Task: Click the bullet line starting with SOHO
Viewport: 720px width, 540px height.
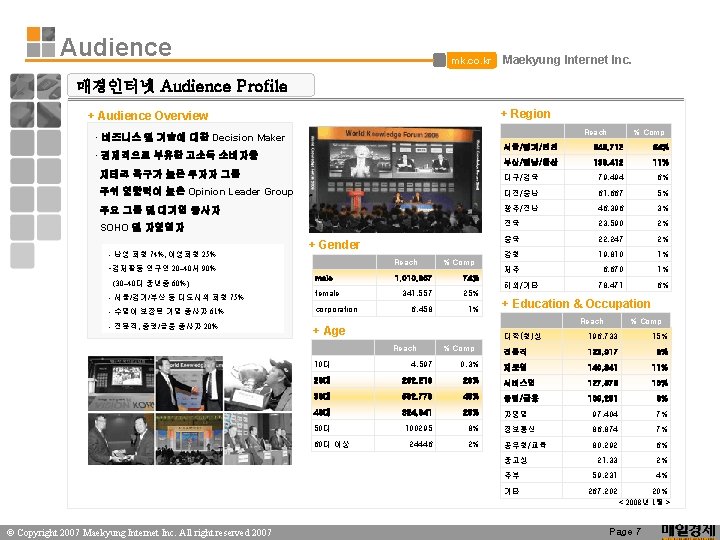Action: coord(142,227)
